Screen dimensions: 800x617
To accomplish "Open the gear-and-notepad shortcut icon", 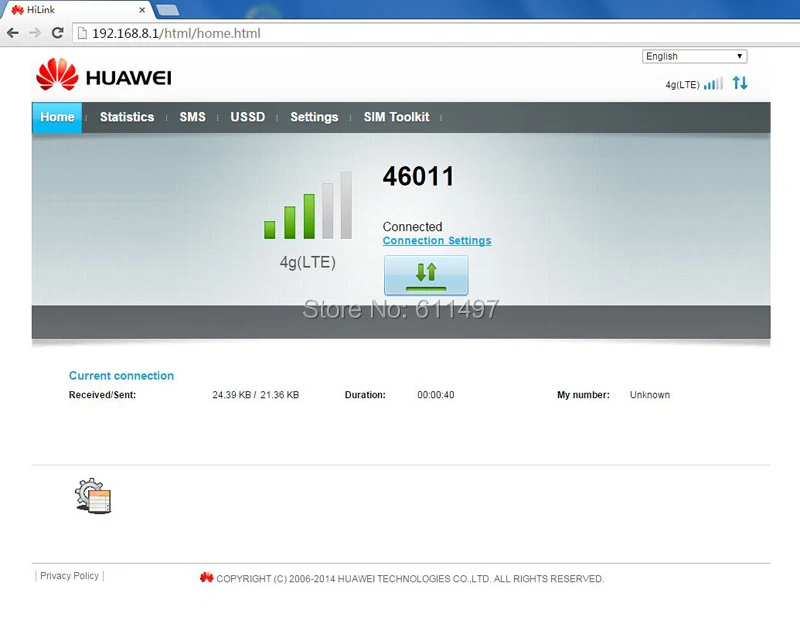I will coord(92,496).
